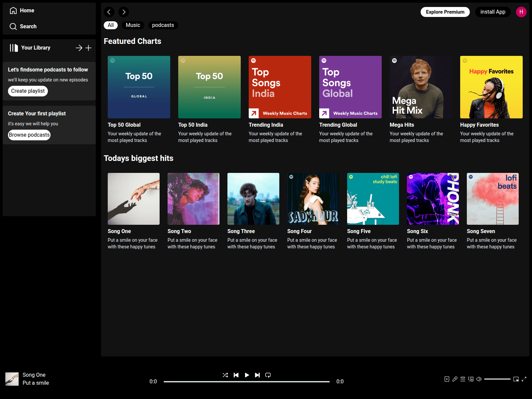Click the volume slider bar
The image size is (532, 399).
(x=497, y=379)
